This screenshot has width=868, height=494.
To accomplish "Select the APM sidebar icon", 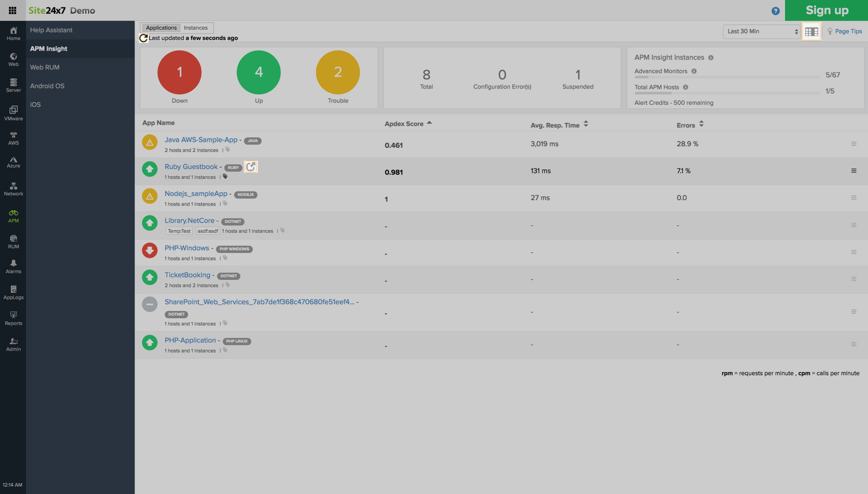I will (x=13, y=216).
